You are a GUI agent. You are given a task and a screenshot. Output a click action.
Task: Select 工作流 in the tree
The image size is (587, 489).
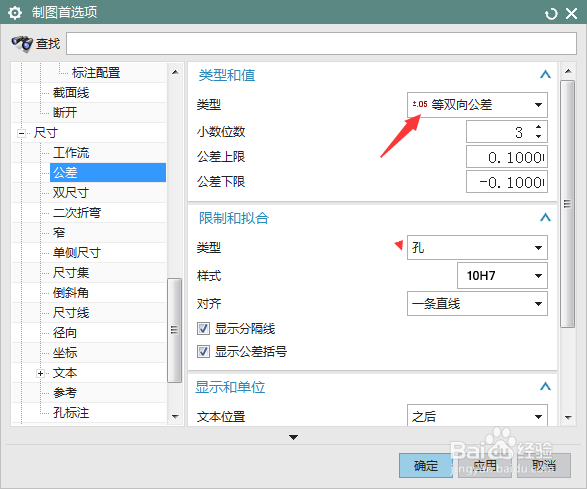[x=71, y=153]
